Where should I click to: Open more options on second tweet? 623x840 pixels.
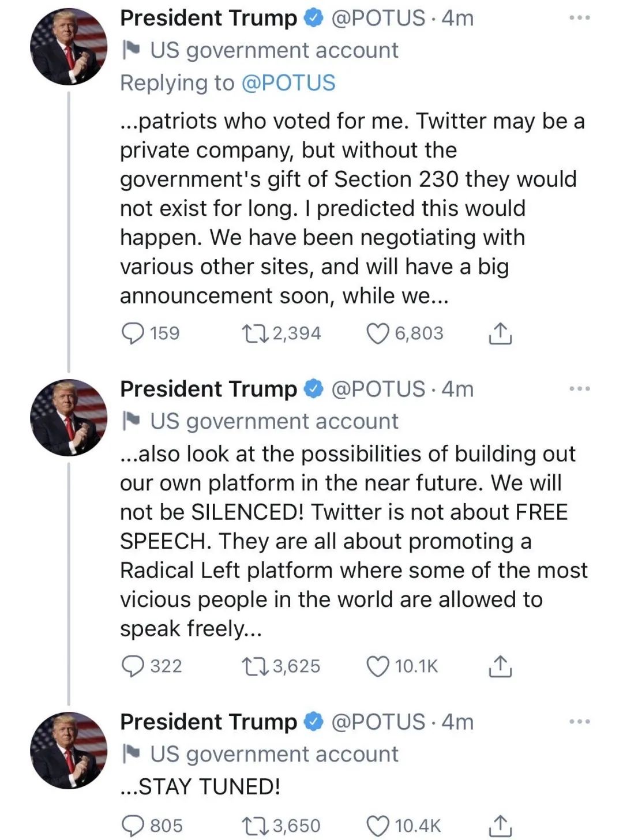coord(579,389)
